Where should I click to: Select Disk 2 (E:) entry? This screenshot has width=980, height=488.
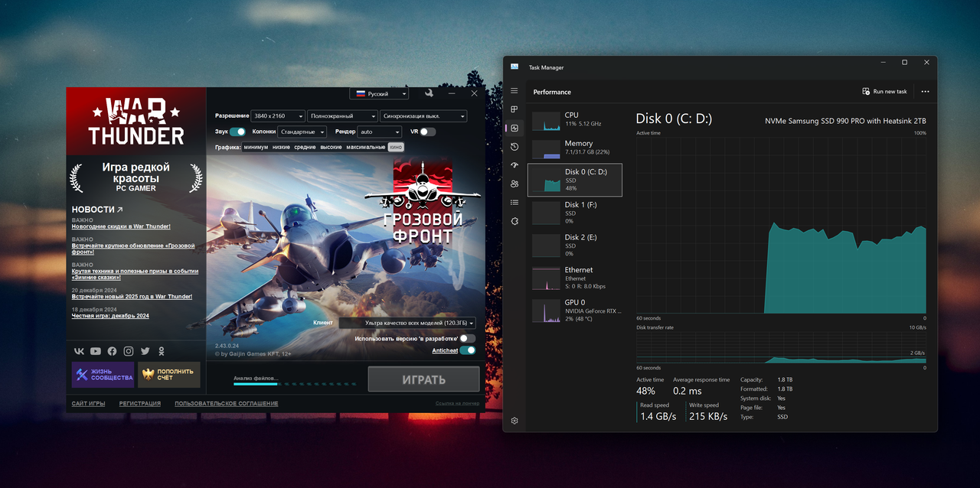[575, 245]
